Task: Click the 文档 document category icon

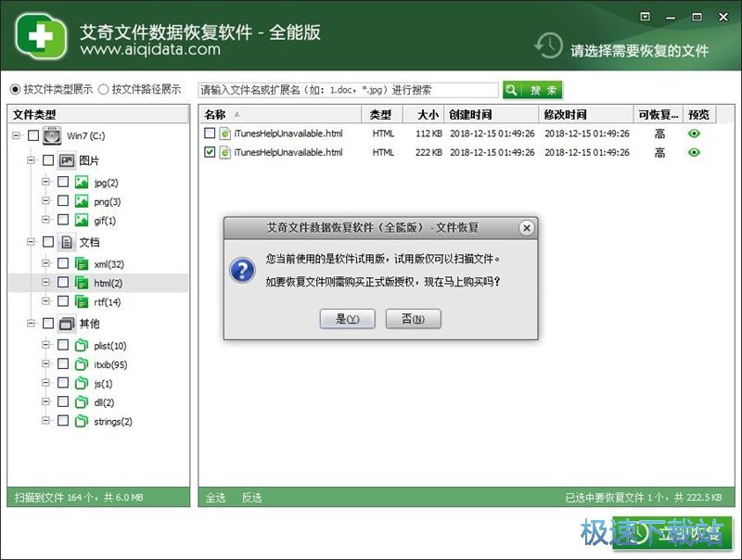Action: point(67,242)
